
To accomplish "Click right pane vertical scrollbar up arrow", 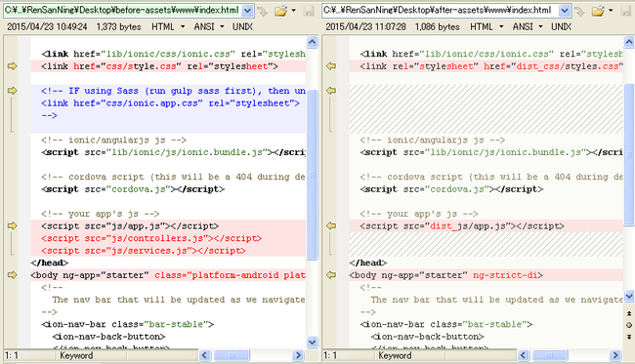I will 629,42.
